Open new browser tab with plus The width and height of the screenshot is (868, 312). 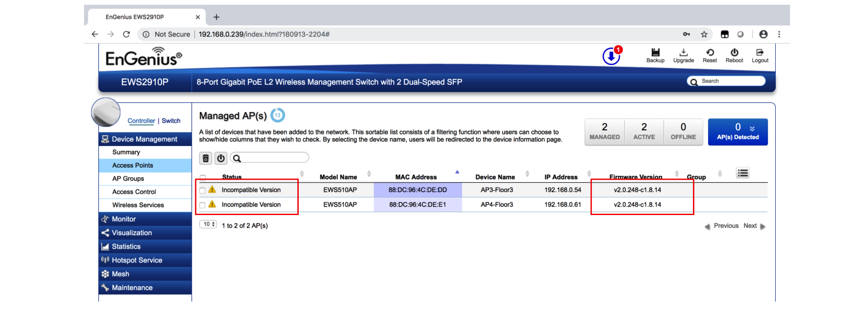tap(216, 17)
